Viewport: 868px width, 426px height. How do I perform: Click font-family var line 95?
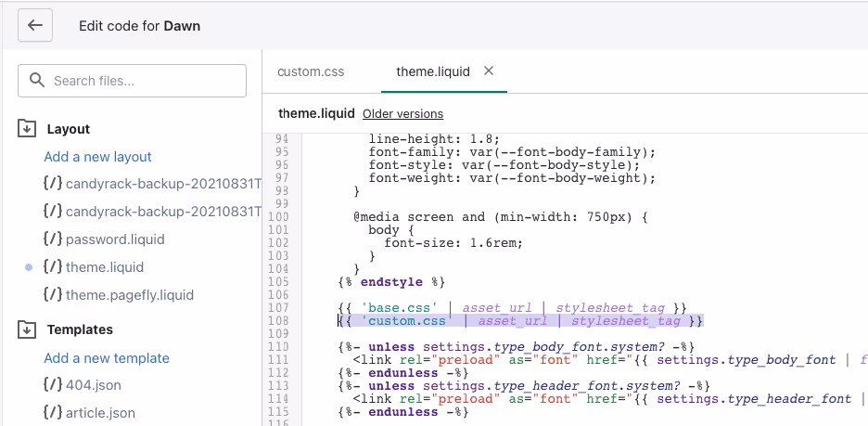pyautogui.click(x=512, y=152)
